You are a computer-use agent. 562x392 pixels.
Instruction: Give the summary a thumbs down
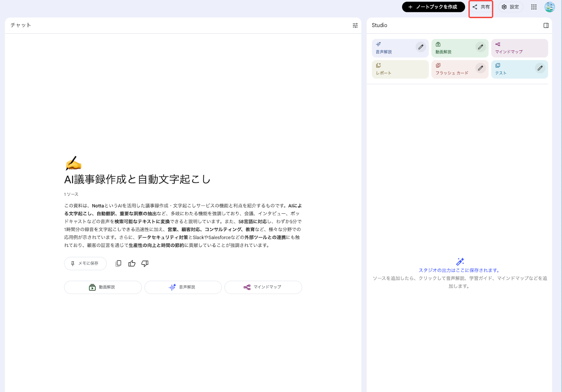[145, 264]
